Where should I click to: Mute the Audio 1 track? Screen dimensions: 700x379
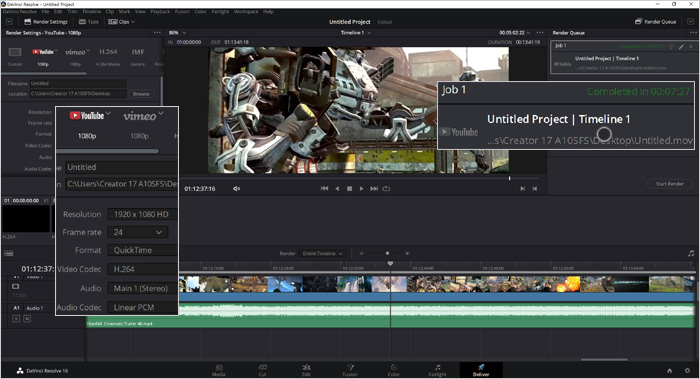[27, 319]
